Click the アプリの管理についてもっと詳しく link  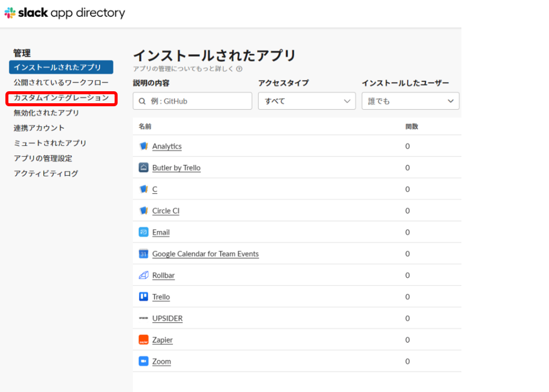pos(183,68)
